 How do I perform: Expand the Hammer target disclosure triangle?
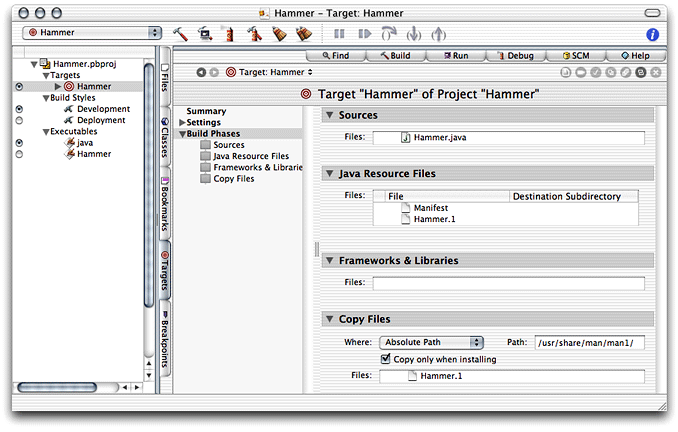(58, 86)
